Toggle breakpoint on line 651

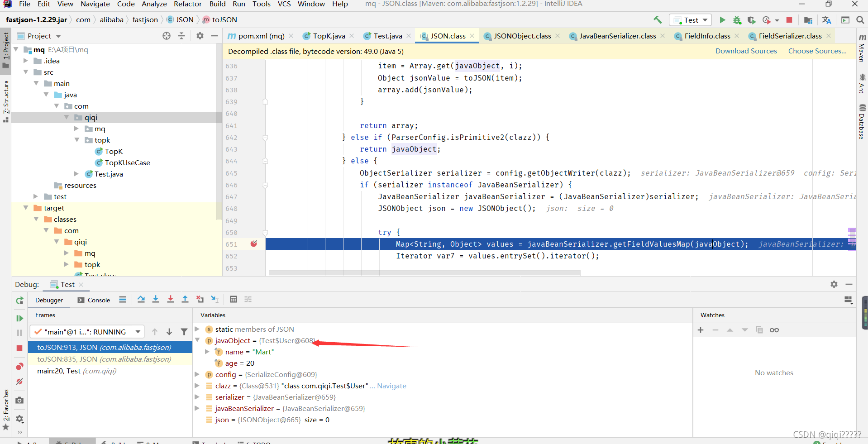(254, 244)
